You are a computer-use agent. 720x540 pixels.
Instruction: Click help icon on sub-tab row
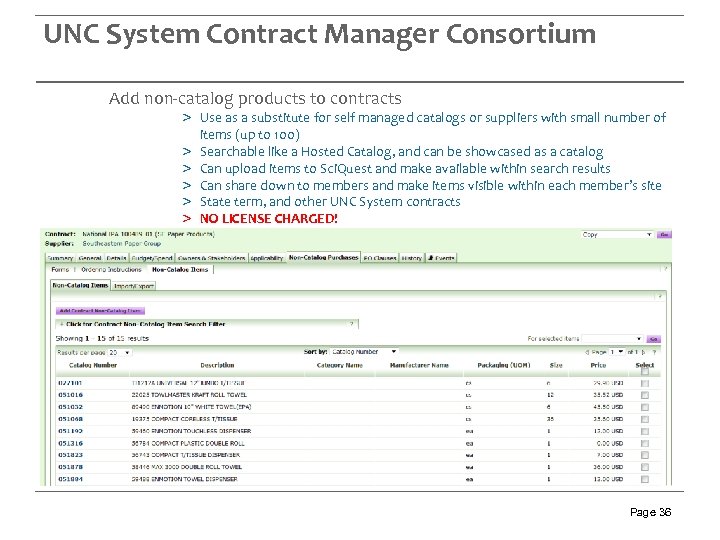point(664,269)
